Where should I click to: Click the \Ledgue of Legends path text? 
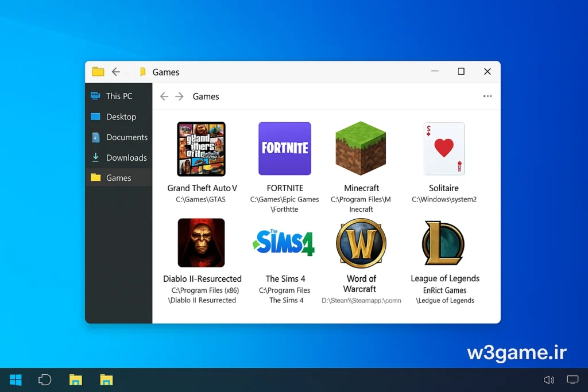tap(445, 301)
